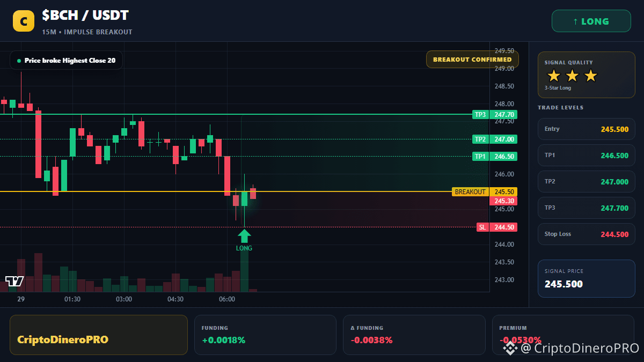Click the 248.00 price axis label
This screenshot has width=644, height=362.
coord(504,104)
